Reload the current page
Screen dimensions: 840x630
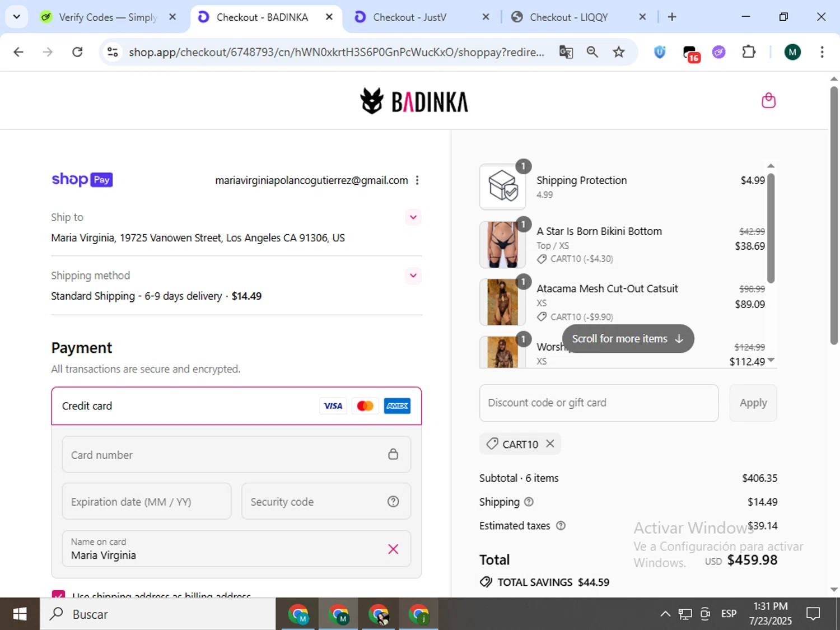click(x=77, y=52)
